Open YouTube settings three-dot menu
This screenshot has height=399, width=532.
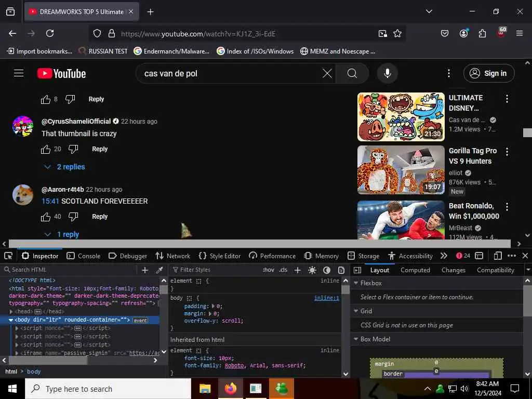coord(448,73)
